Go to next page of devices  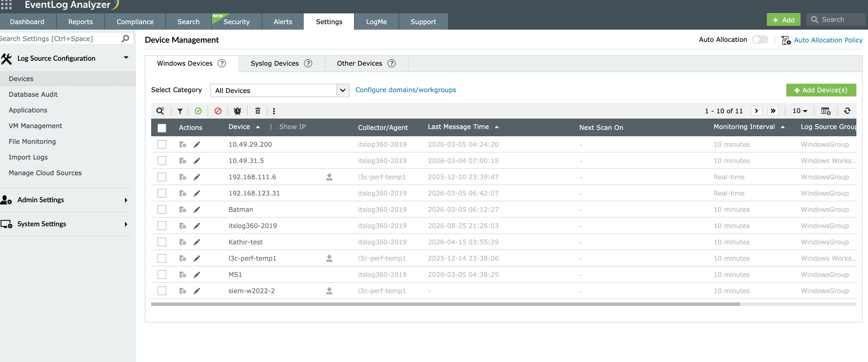[756, 111]
